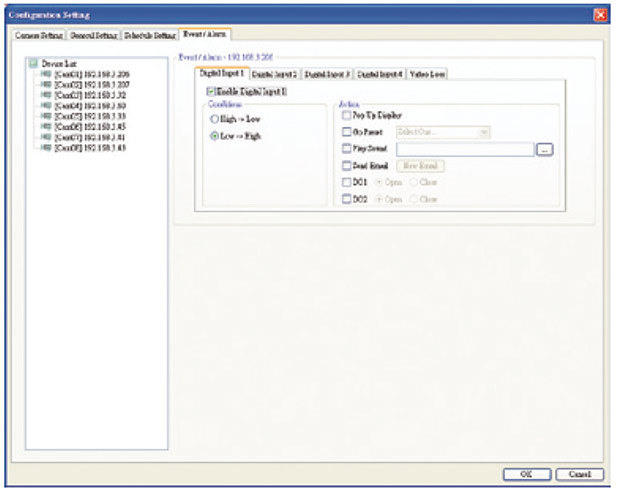
Task: Check the Pop Up Display option
Action: [x=346, y=116]
